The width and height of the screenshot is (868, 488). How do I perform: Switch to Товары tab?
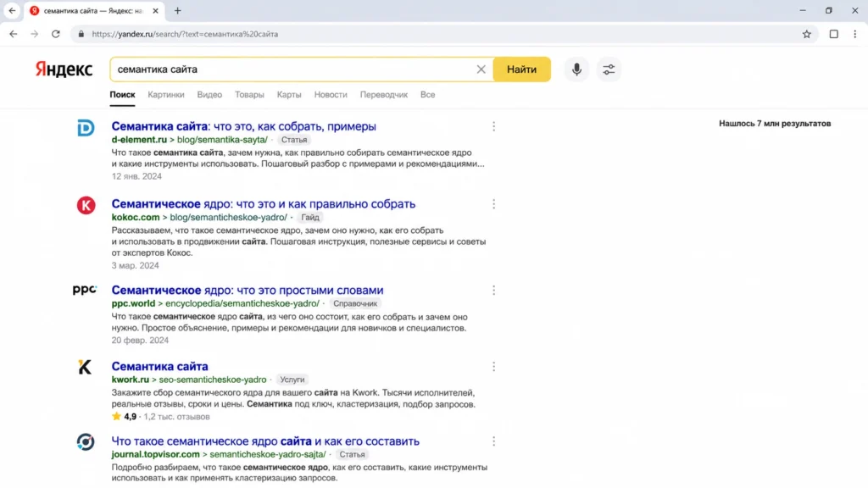click(x=250, y=95)
